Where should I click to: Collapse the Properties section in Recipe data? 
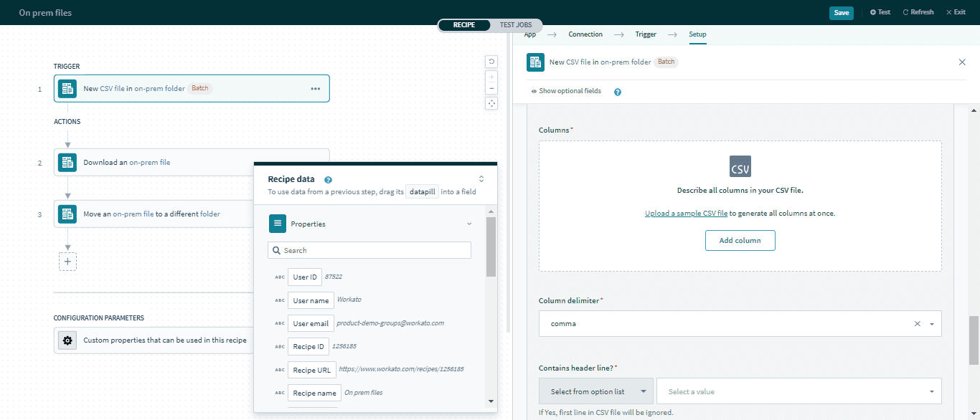469,223
